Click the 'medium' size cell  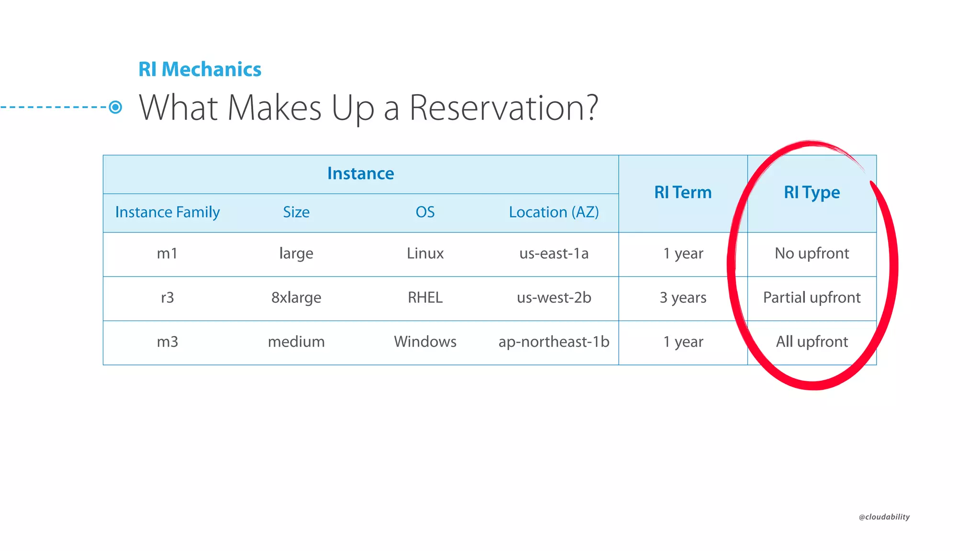click(296, 342)
